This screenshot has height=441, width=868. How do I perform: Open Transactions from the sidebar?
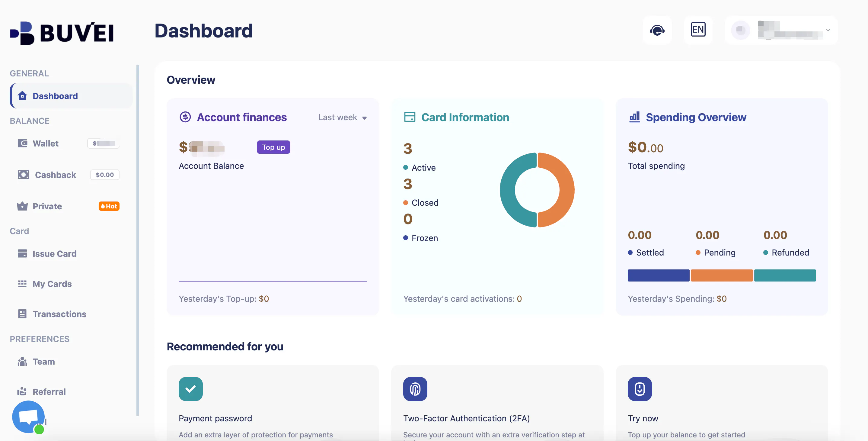[59, 314]
